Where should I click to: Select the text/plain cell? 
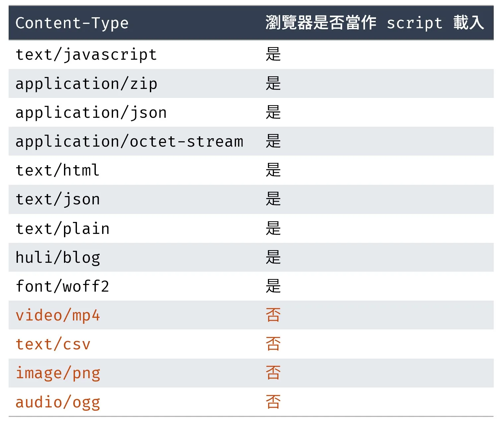pos(62,229)
